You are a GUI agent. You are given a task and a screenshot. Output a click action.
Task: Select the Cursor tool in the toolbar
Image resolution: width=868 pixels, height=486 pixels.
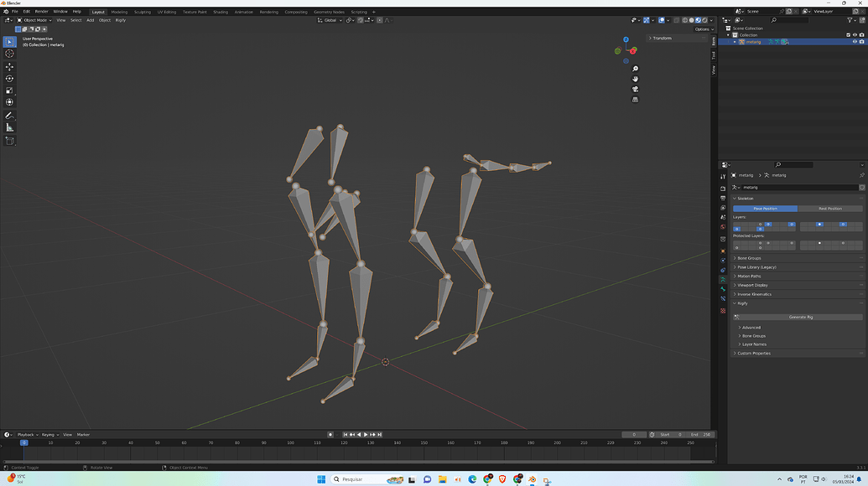(x=9, y=54)
